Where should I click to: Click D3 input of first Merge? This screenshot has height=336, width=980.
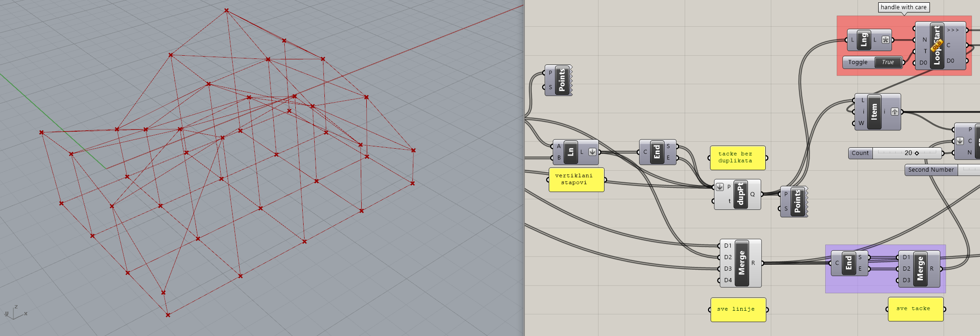tap(728, 269)
